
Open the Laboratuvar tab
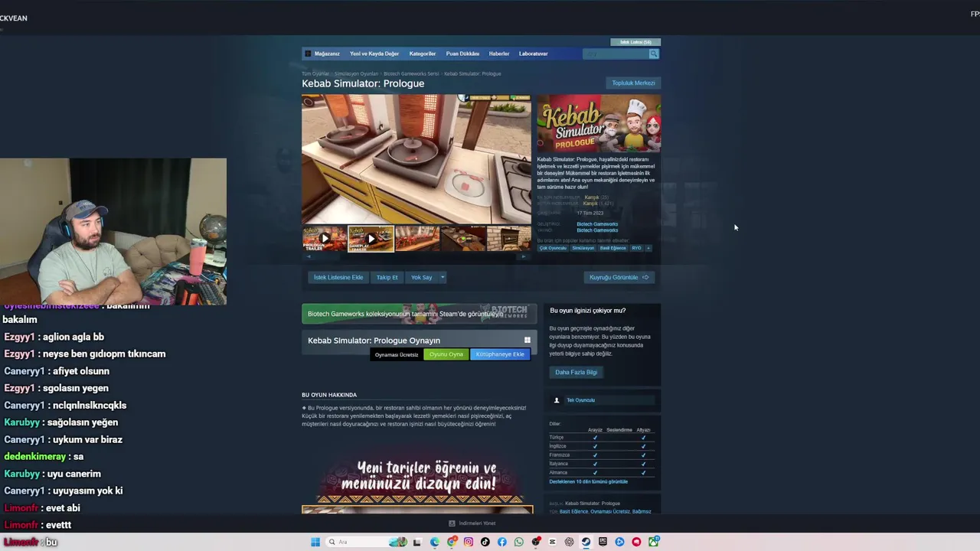point(534,54)
